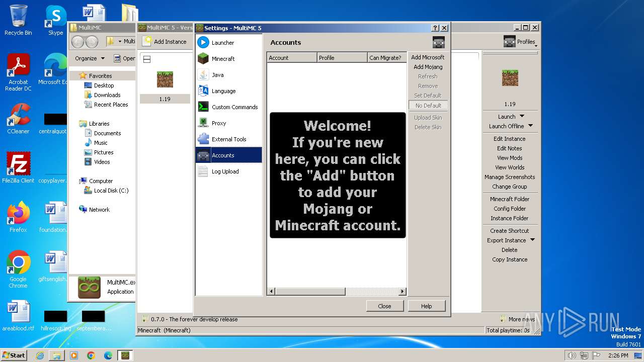The image size is (644, 362).
Task: Select Desktop in Explorer favorites
Action: 104,85
